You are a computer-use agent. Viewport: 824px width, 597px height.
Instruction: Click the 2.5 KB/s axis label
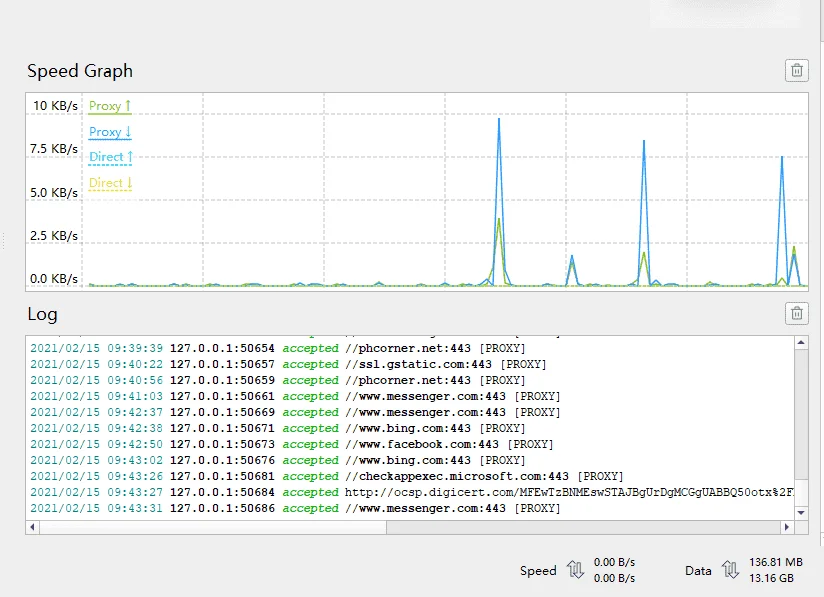click(x=54, y=236)
